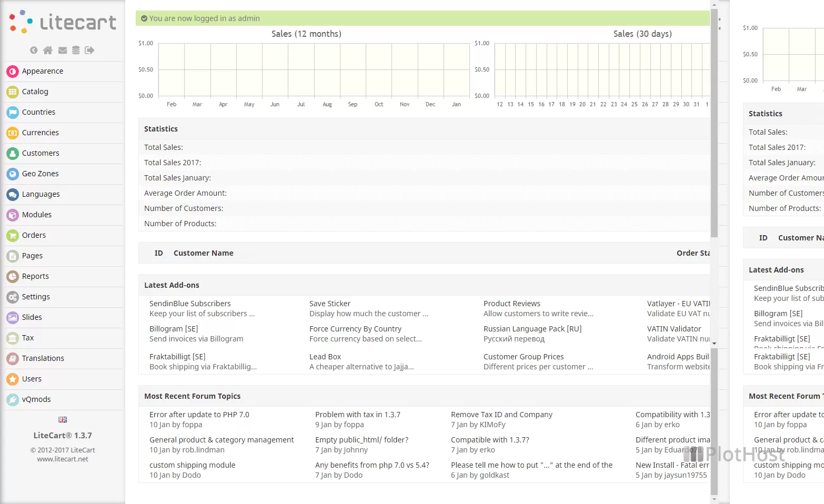The width and height of the screenshot is (824, 504).
Task: Click the litecart logo
Action: 63,22
